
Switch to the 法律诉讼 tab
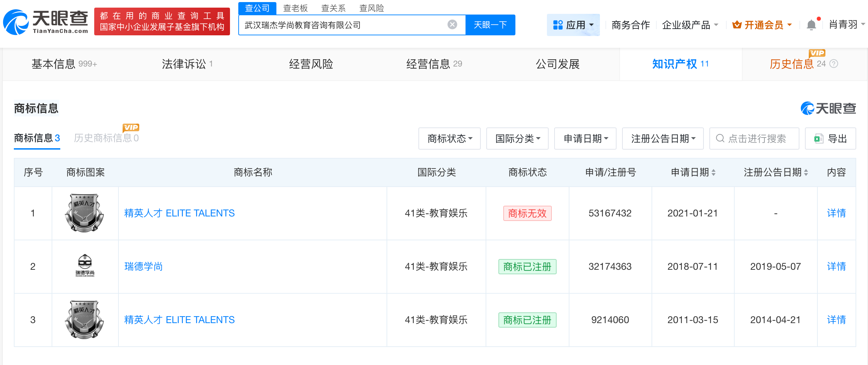click(x=187, y=64)
